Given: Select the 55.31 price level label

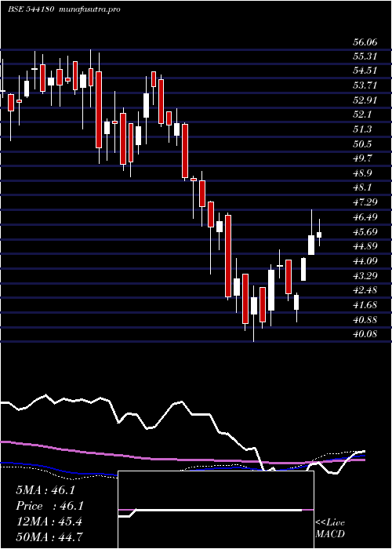Looking at the screenshot, I should click(x=365, y=56).
